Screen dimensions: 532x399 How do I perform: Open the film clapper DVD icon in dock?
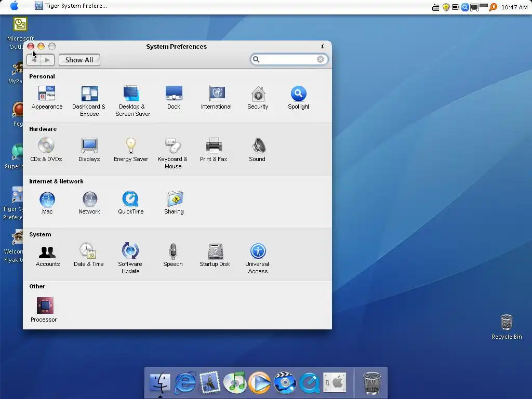[285, 382]
